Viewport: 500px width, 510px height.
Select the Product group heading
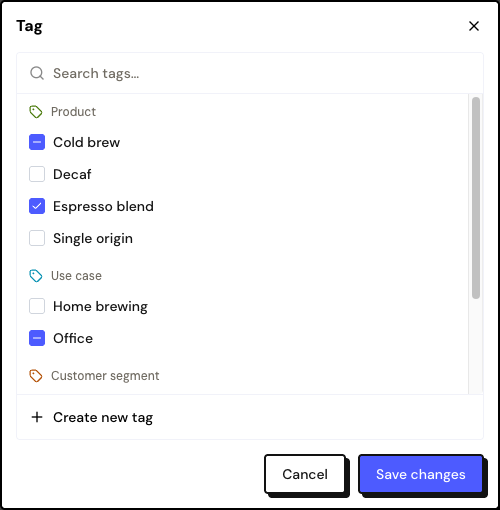click(x=73, y=112)
